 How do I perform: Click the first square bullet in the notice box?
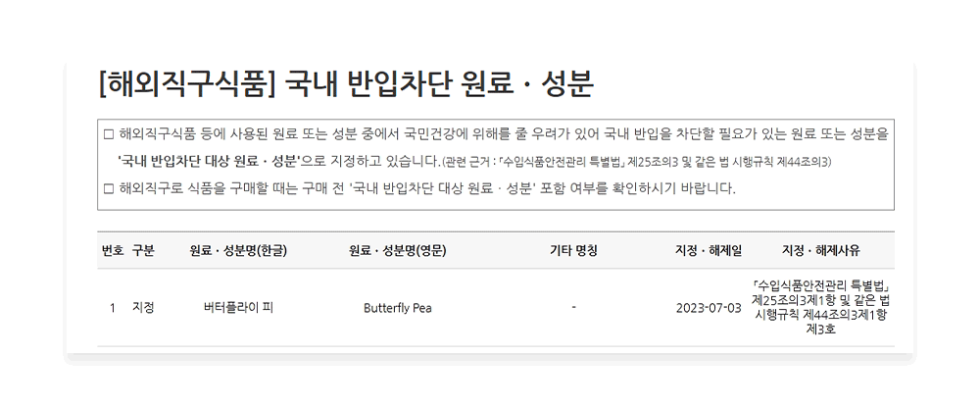pos(108,132)
